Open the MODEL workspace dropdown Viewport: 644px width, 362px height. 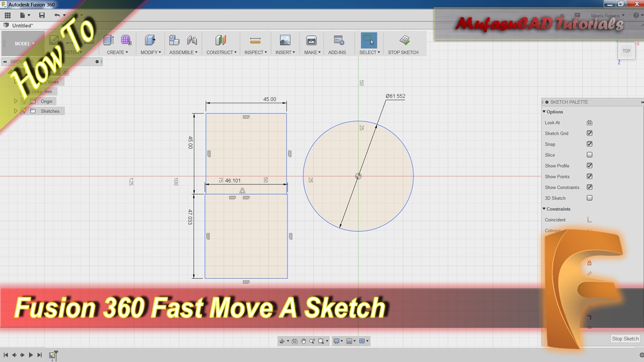pyautogui.click(x=24, y=44)
